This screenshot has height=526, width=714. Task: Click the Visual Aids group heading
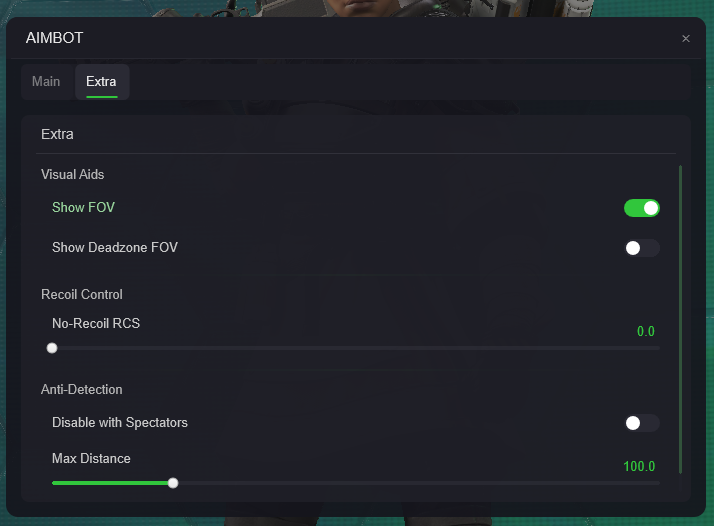[x=72, y=174]
